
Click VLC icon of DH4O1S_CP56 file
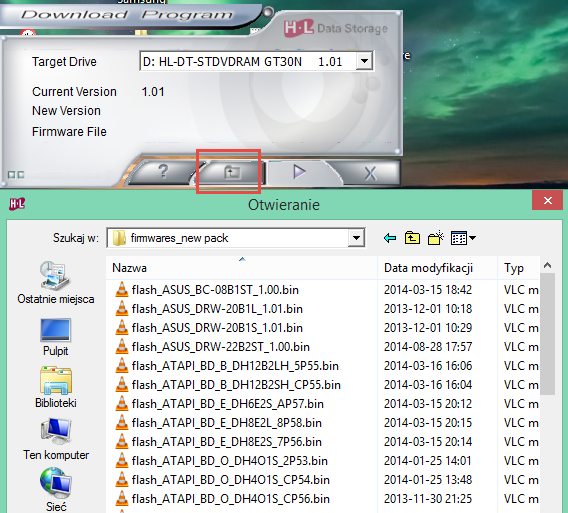pyautogui.click(x=122, y=499)
